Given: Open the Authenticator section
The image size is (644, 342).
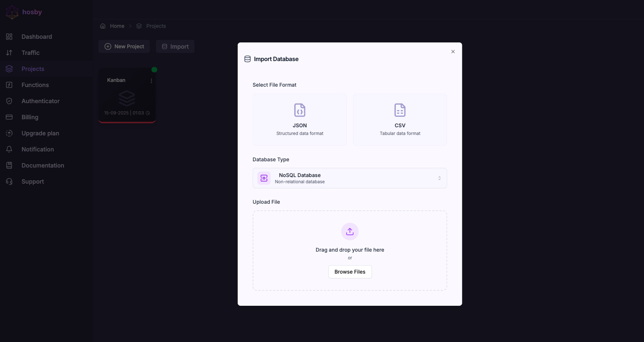Looking at the screenshot, I should pos(40,101).
